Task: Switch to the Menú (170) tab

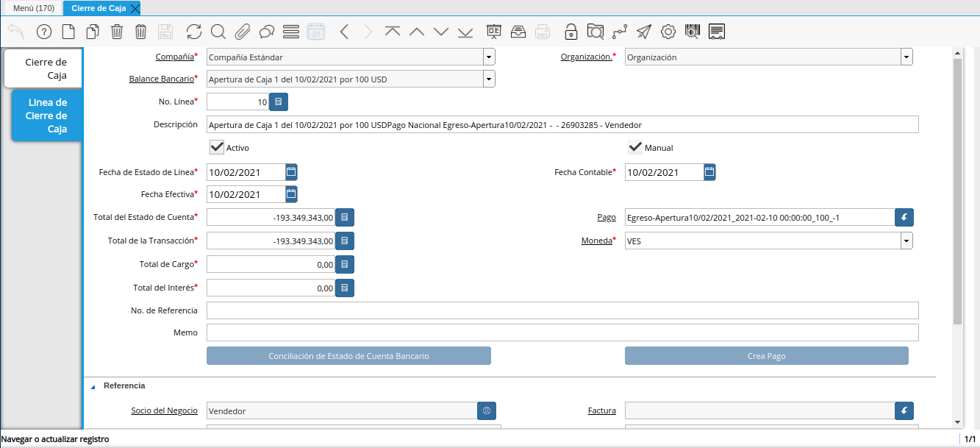Action: click(x=34, y=8)
